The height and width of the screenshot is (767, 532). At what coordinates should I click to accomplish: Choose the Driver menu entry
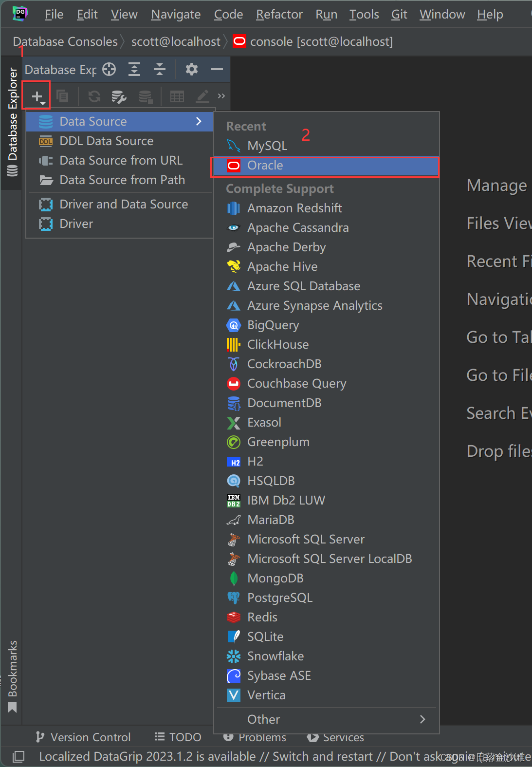(120, 224)
